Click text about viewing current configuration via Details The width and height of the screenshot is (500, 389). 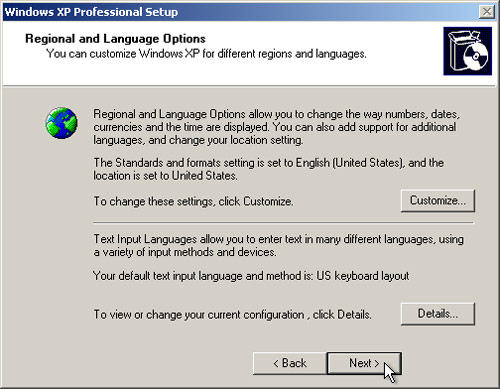tap(232, 314)
